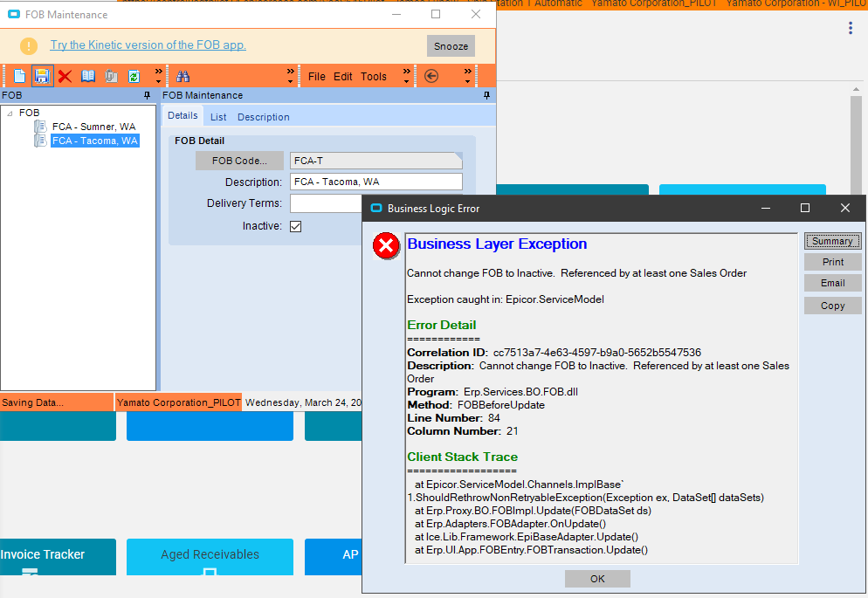Open the Edit menu

[342, 76]
